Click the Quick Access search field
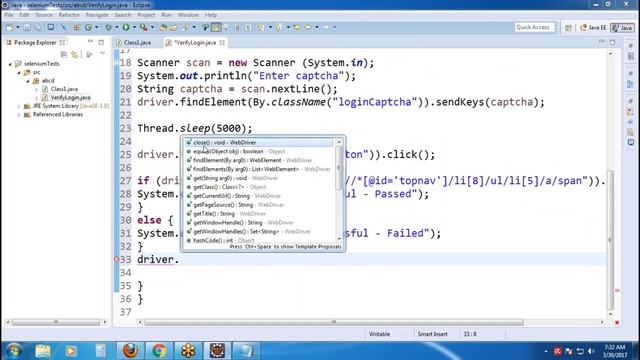The image size is (640, 360). click(533, 27)
